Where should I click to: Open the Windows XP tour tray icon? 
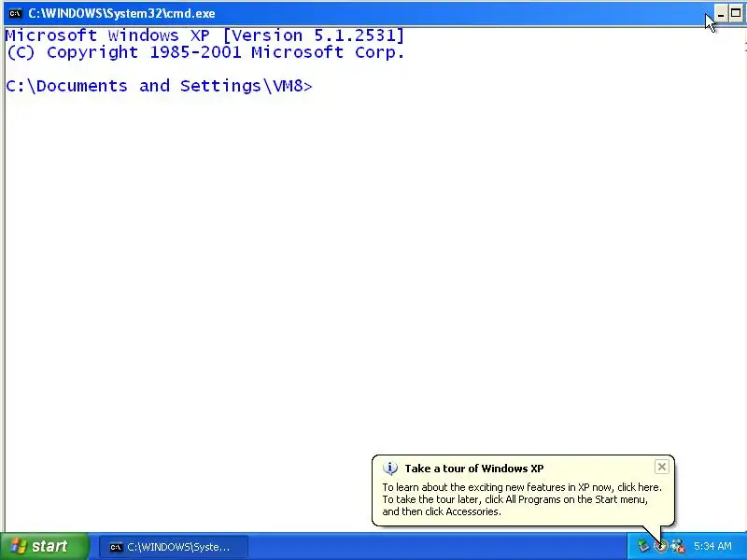point(660,546)
